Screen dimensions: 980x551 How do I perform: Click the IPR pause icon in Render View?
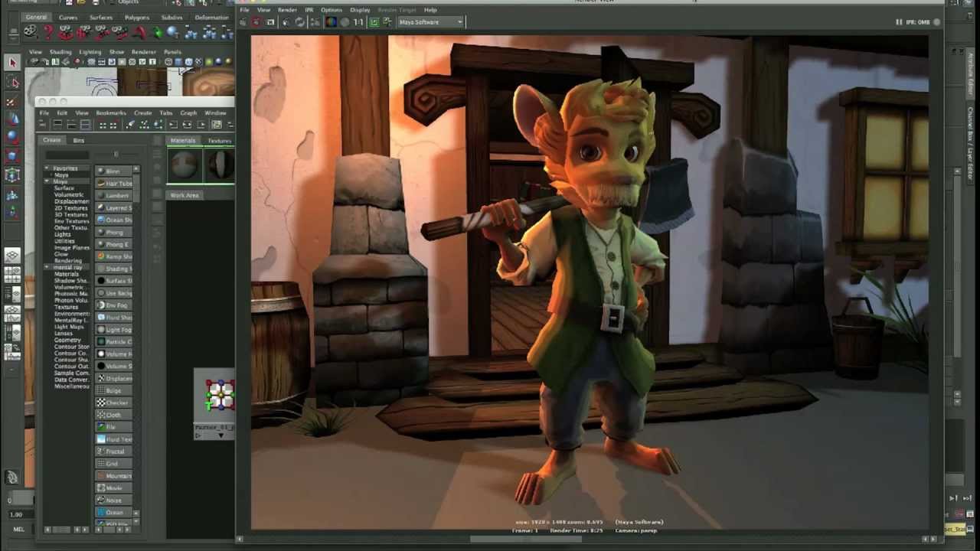pyautogui.click(x=899, y=22)
